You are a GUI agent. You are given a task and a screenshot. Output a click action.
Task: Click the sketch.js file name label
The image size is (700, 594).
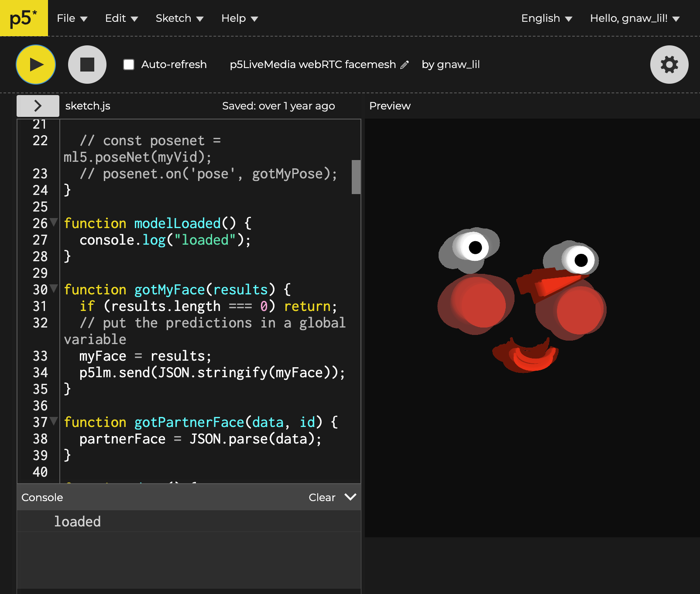[88, 106]
